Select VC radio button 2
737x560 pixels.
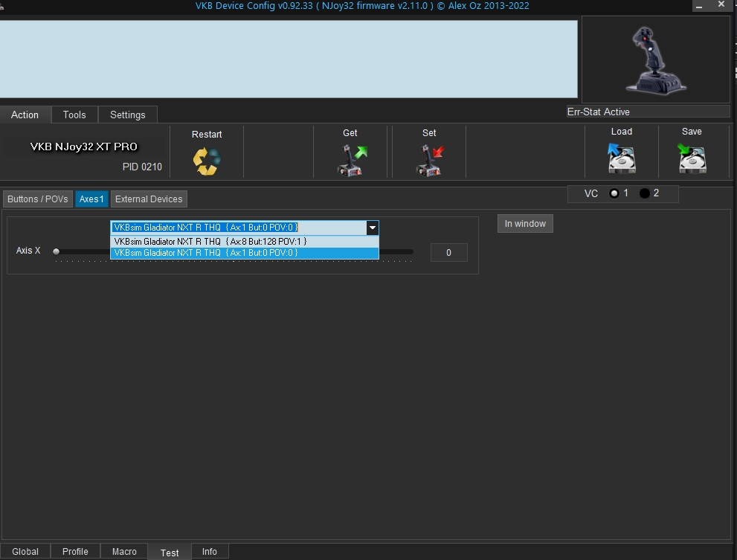[x=645, y=193]
